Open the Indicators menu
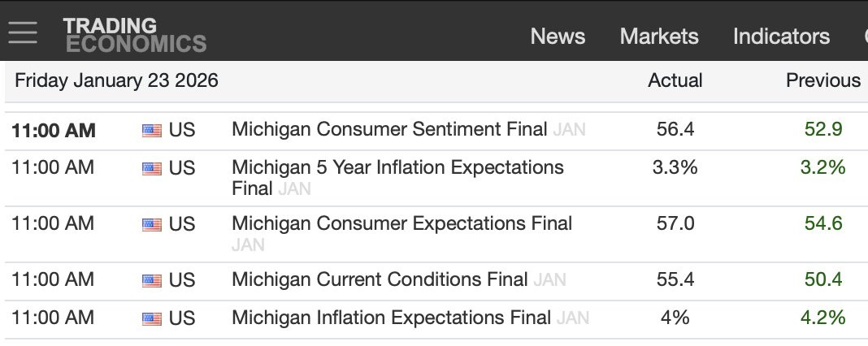Viewport: 868px width, 346px height. (x=781, y=37)
